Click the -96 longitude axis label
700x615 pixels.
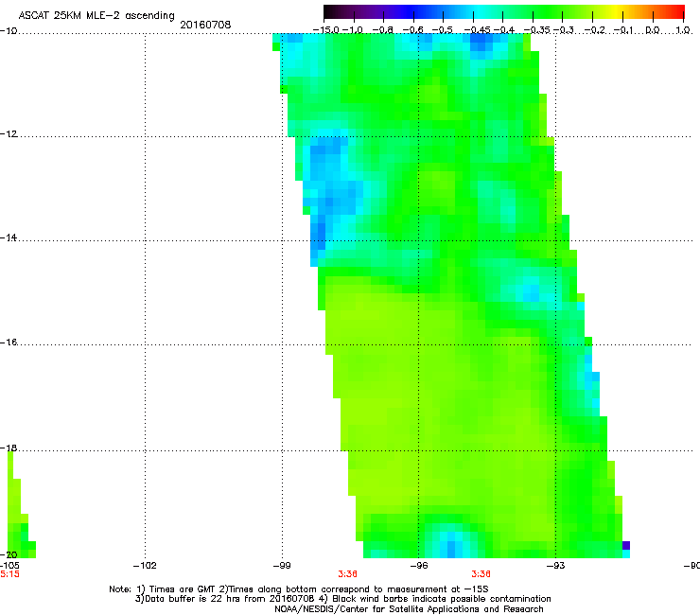(419, 566)
